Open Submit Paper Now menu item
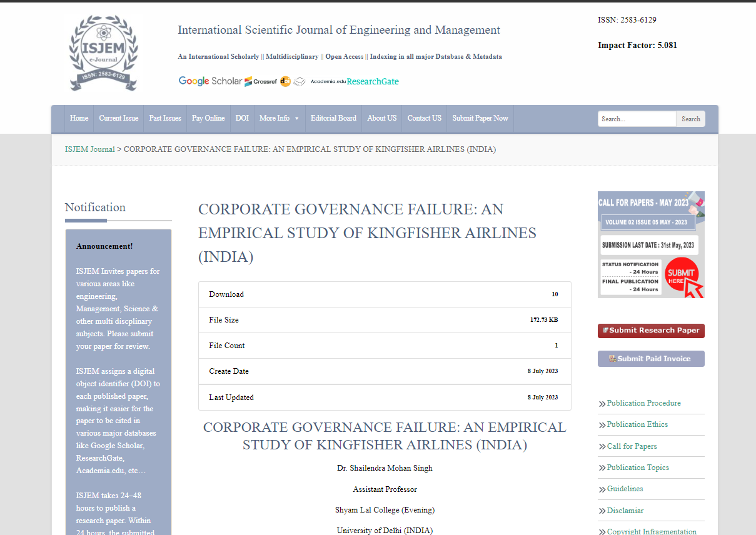 pyautogui.click(x=480, y=118)
